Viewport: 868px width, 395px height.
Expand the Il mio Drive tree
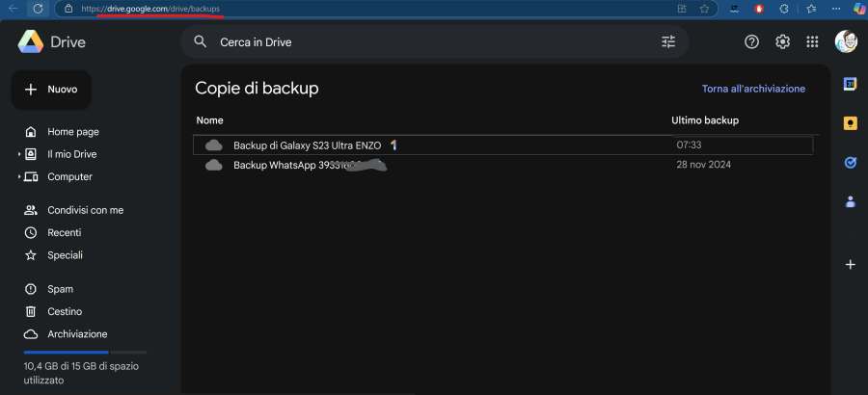[18, 154]
